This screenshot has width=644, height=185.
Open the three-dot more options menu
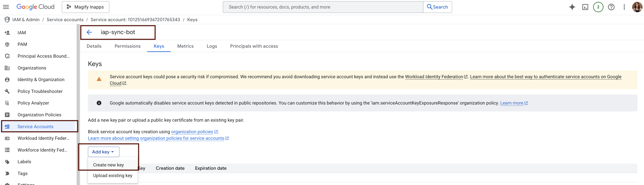624,7
